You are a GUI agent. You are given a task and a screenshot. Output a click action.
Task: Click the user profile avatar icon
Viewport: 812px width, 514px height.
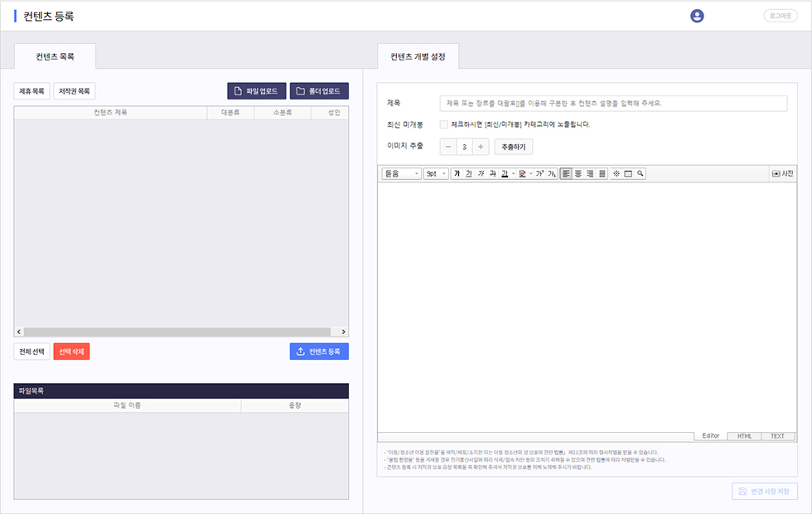(697, 16)
